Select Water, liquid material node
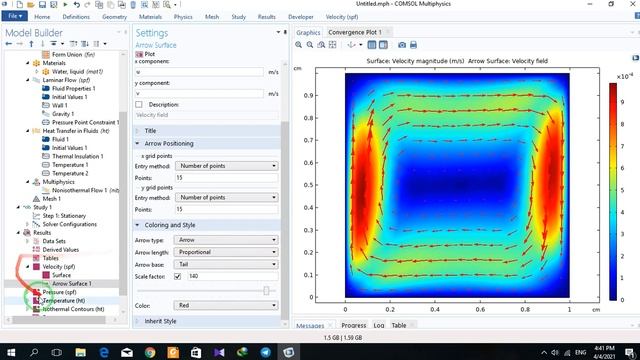The height and width of the screenshot is (360, 640). pos(77,71)
